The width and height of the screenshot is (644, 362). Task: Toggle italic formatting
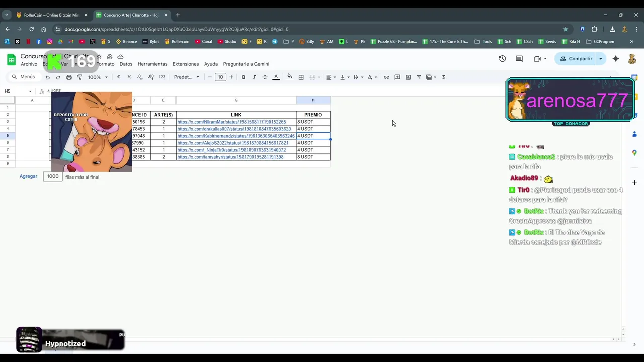[x=254, y=77]
